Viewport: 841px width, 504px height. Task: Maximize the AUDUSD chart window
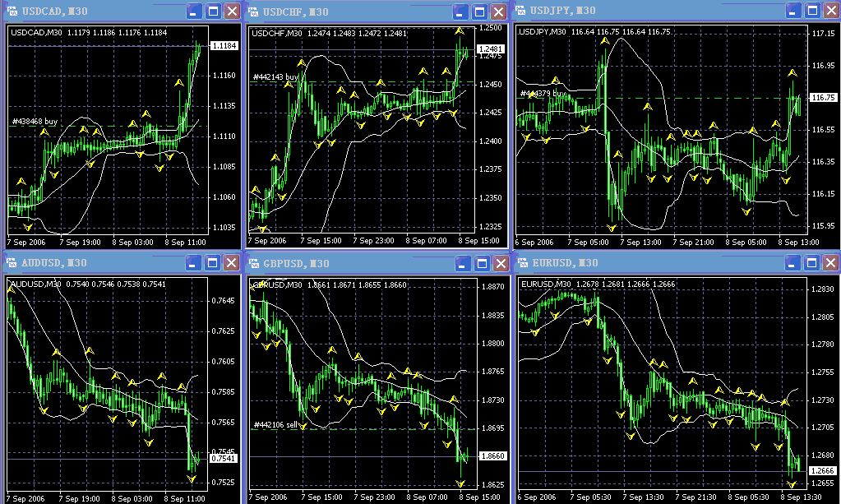(x=212, y=262)
